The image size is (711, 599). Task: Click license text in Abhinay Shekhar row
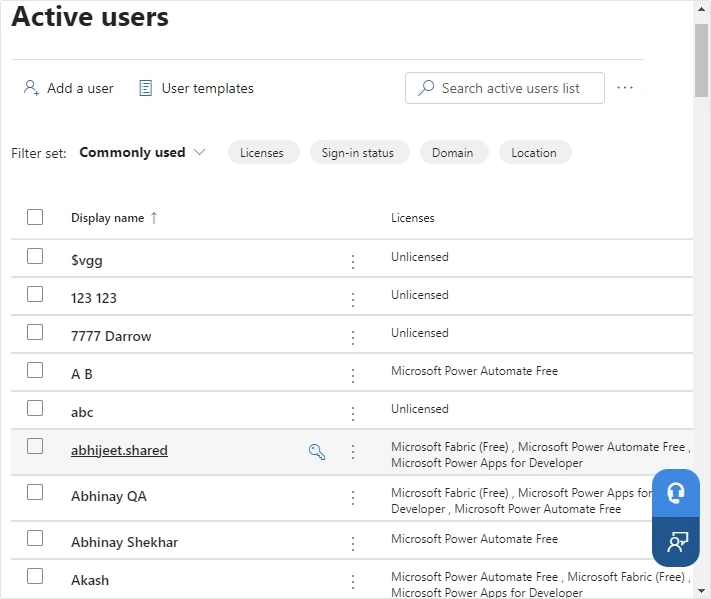tap(474, 539)
